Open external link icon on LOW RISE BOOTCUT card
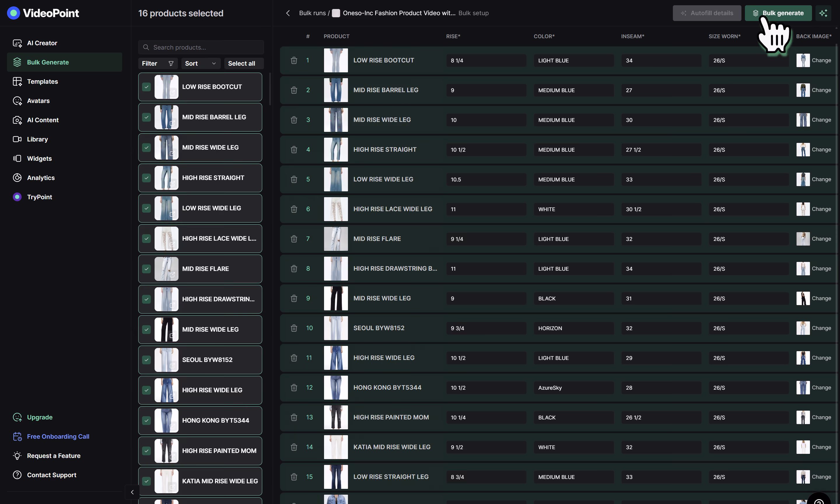Viewport: 840px width, 504px height. (172, 93)
